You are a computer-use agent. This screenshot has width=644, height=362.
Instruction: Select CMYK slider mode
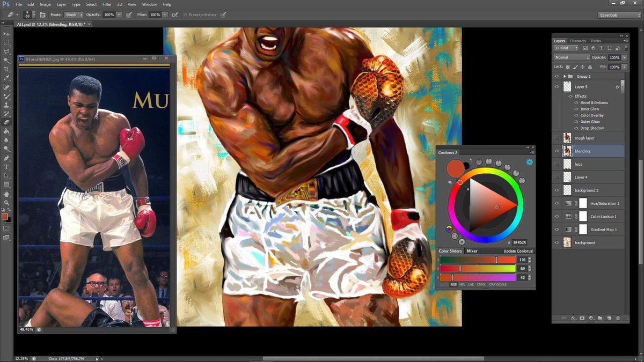[x=481, y=285]
